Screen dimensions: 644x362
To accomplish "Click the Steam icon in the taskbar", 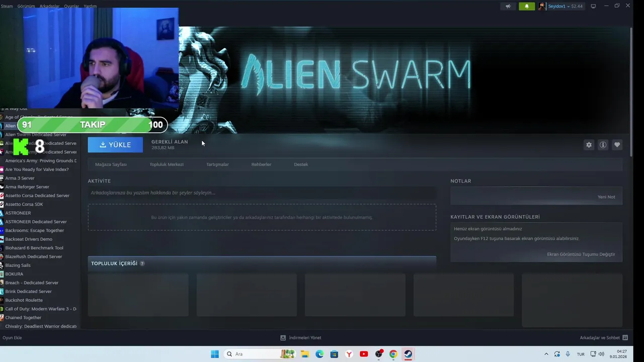I will point(408,354).
